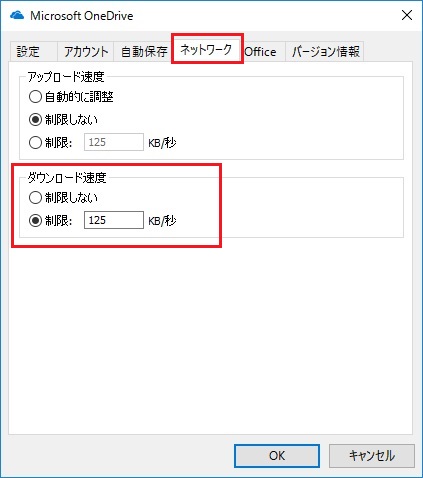
Task: Click the download limit 125 KB/秒 field
Action: click(x=114, y=220)
